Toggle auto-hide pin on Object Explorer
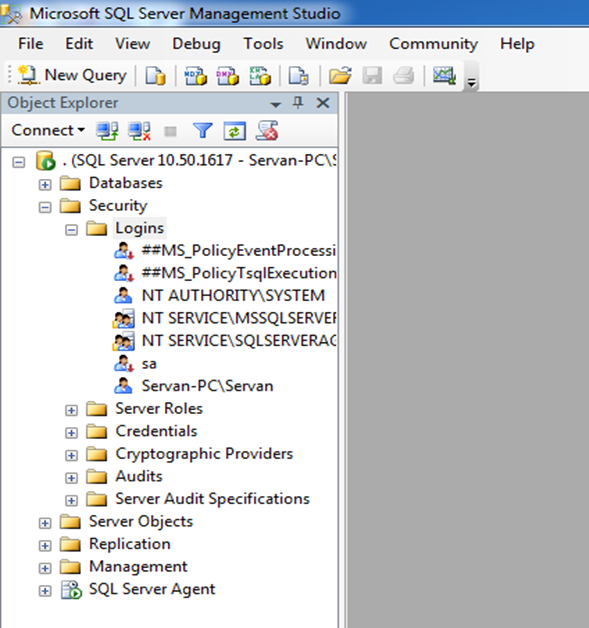This screenshot has height=628, width=589. [x=298, y=103]
